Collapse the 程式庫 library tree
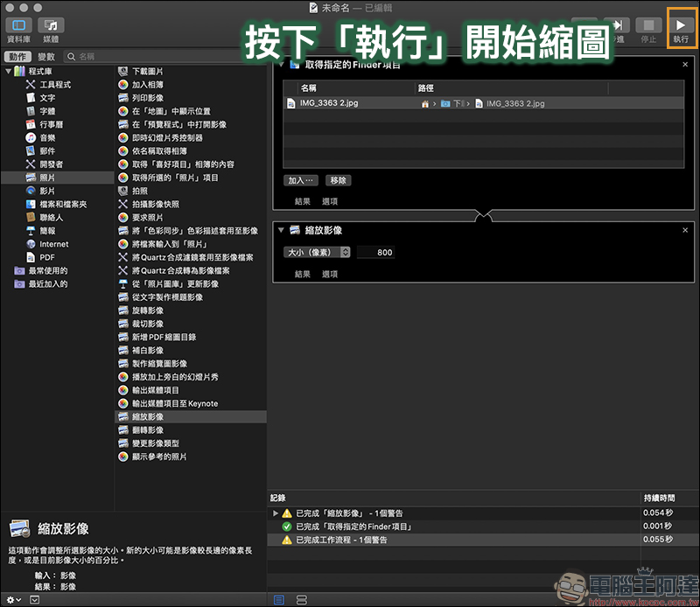Screen dimensions: 700x607 coord(8,71)
